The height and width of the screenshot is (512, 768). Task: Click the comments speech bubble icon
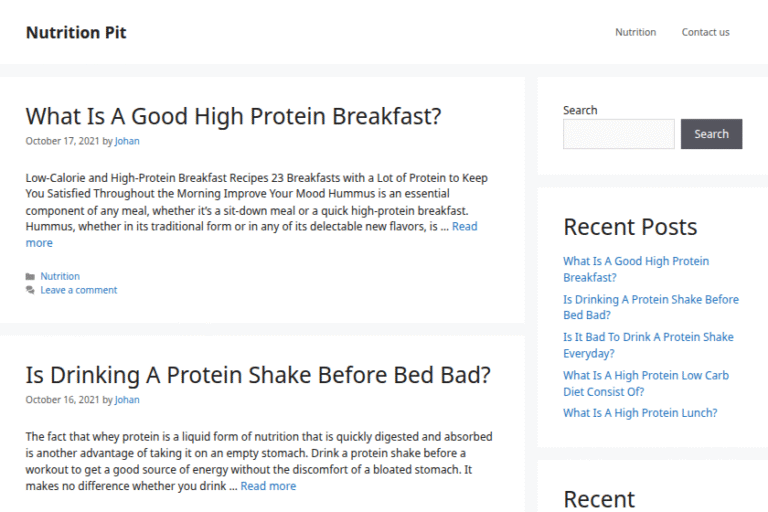[30, 290]
